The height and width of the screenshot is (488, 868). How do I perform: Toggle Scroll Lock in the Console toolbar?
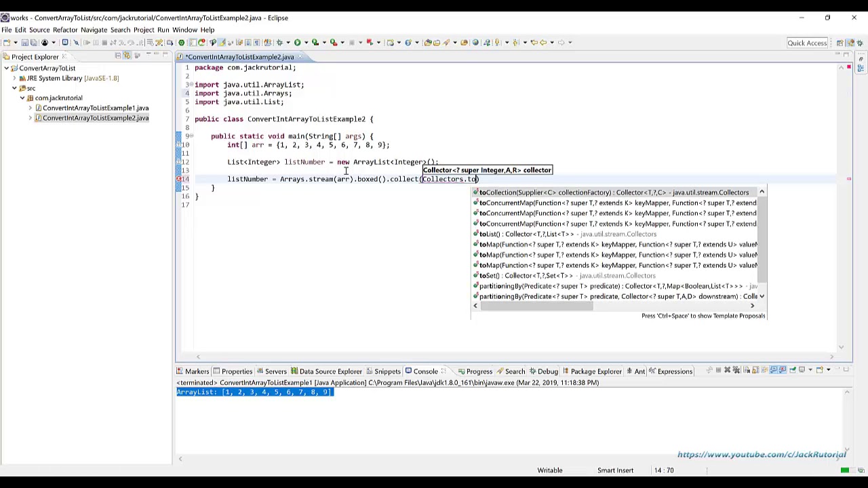(755, 371)
